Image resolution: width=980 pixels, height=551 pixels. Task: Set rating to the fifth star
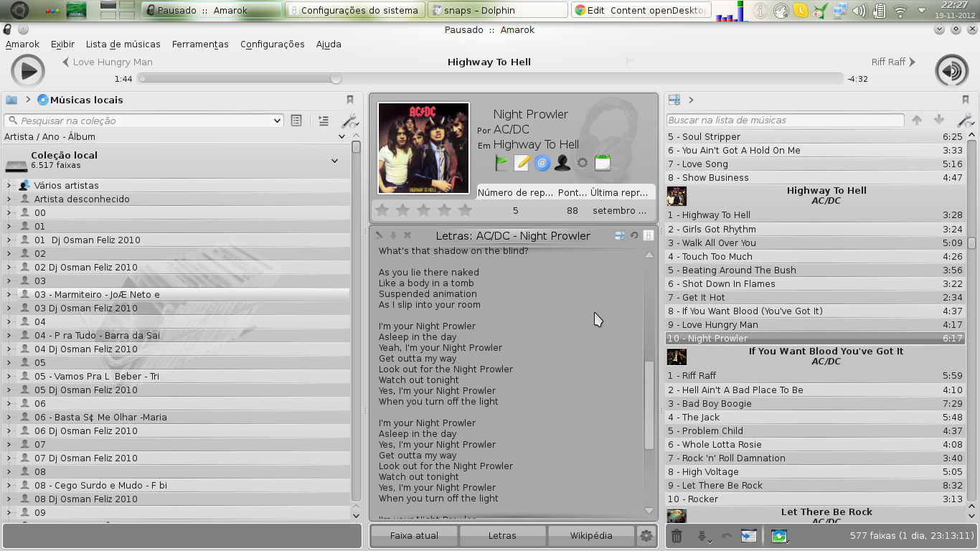pos(466,210)
